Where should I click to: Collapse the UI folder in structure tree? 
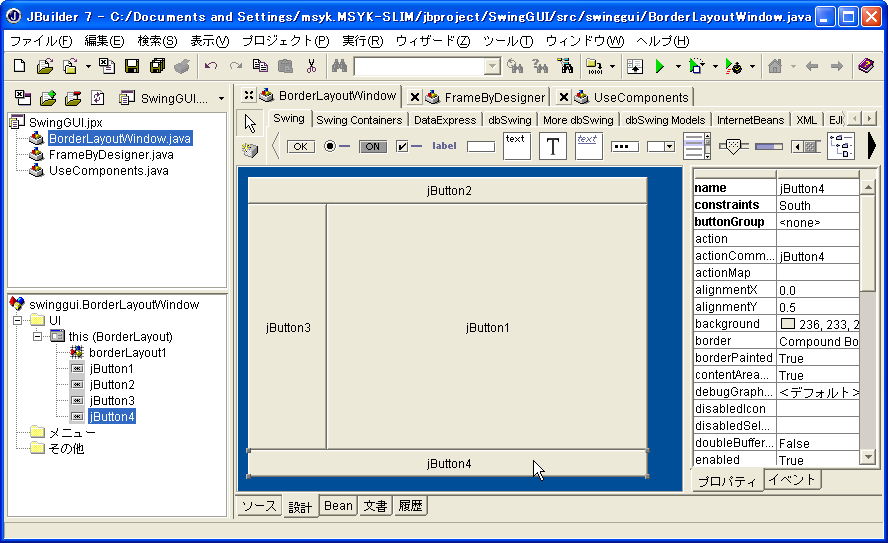click(x=17, y=320)
